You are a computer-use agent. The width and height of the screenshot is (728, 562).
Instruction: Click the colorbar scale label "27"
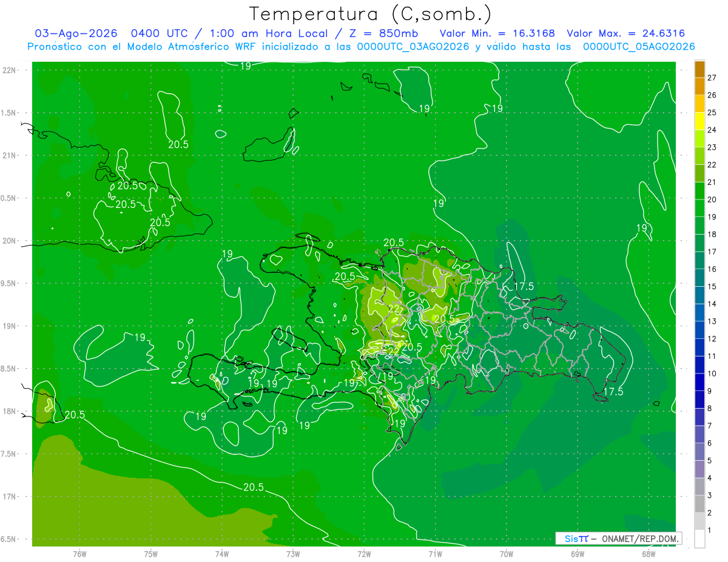click(x=712, y=77)
